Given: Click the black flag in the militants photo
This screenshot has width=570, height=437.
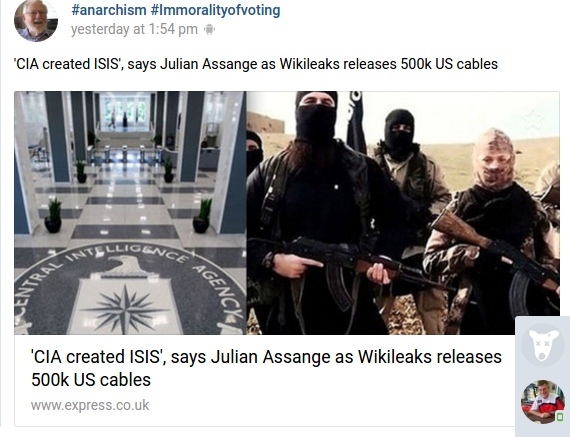Looking at the screenshot, I should click(356, 122).
